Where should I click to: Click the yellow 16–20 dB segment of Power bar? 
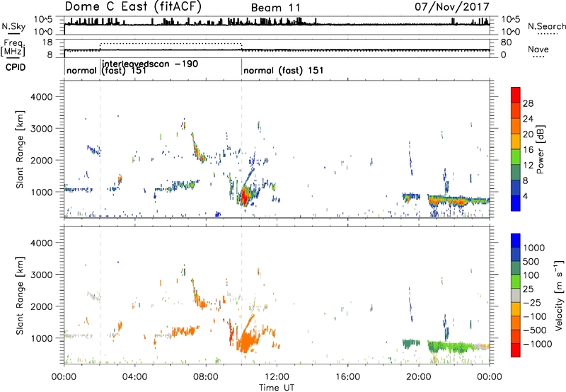tap(516, 142)
